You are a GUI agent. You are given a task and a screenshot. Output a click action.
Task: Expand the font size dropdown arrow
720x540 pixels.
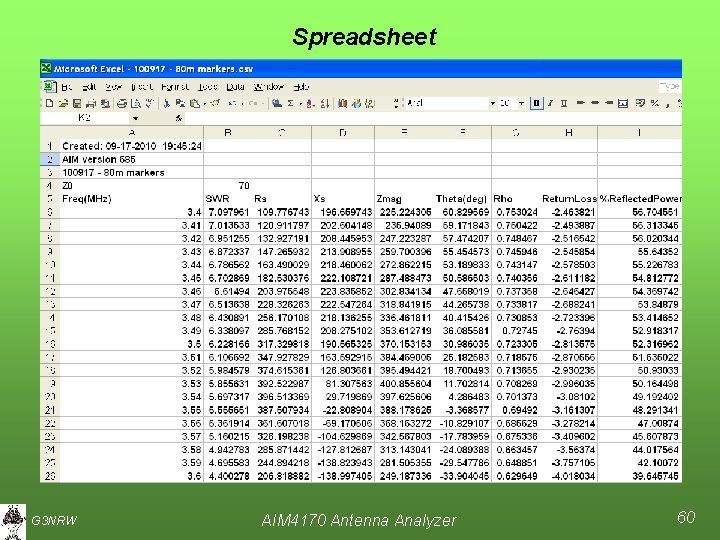point(521,103)
